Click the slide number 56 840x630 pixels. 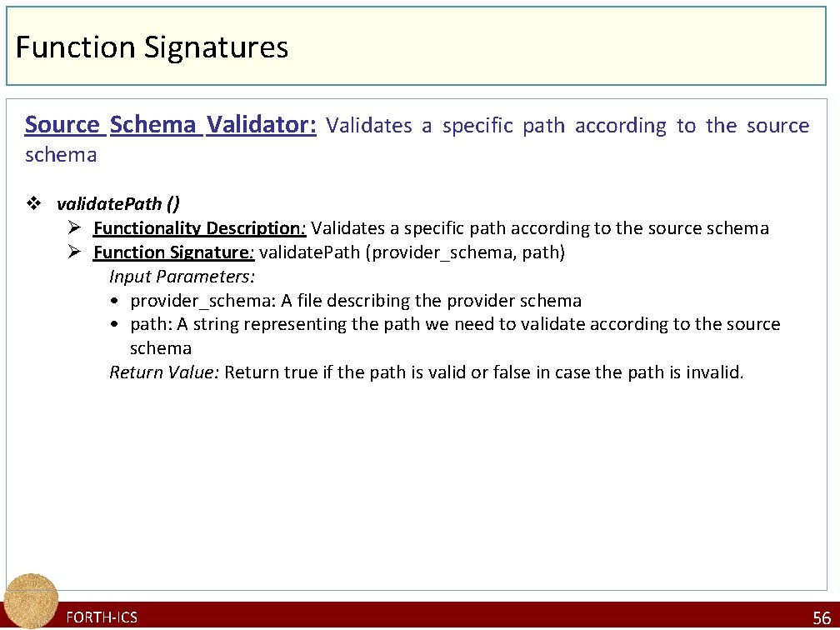(x=822, y=617)
